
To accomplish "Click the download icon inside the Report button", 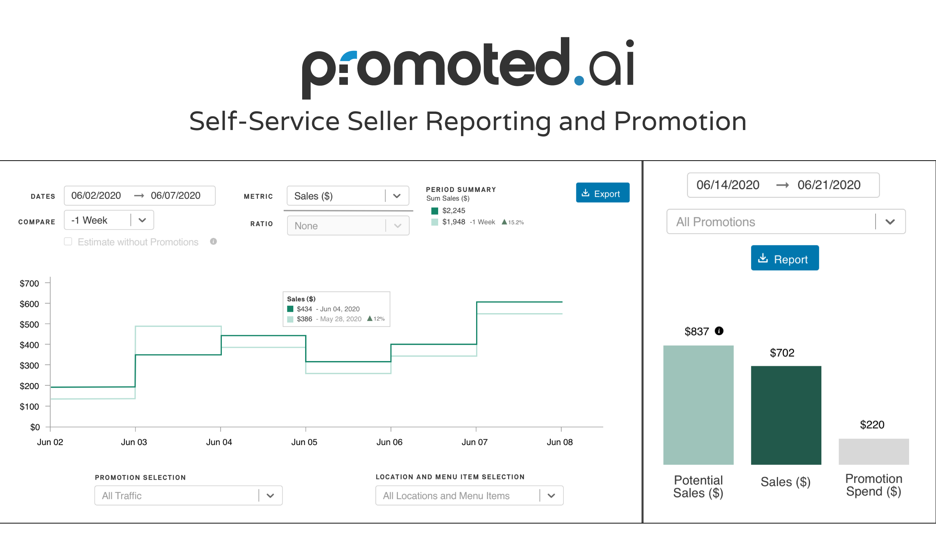I will pos(763,258).
